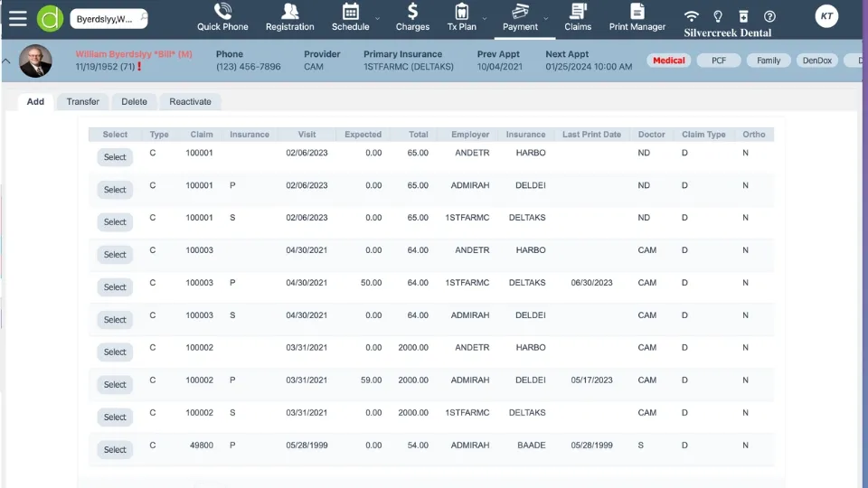Click the red Medical alert pill
Screen dimensions: 868x488
[669, 61]
